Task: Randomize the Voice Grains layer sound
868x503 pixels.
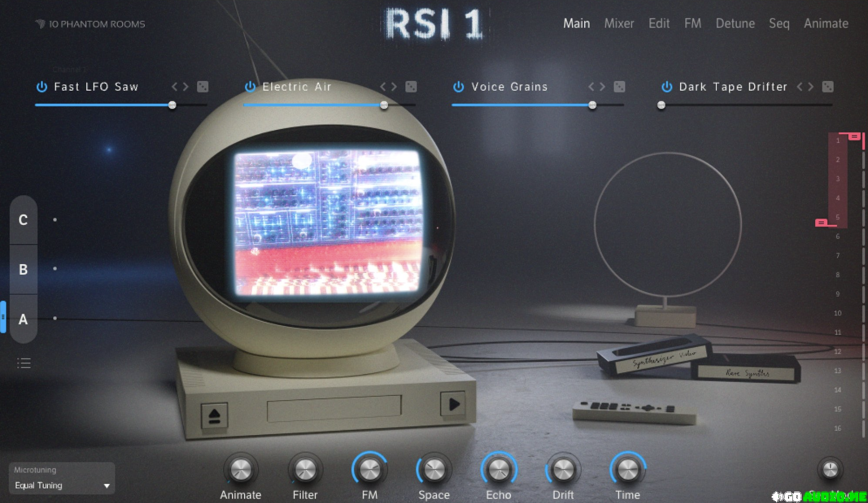Action: tap(619, 87)
